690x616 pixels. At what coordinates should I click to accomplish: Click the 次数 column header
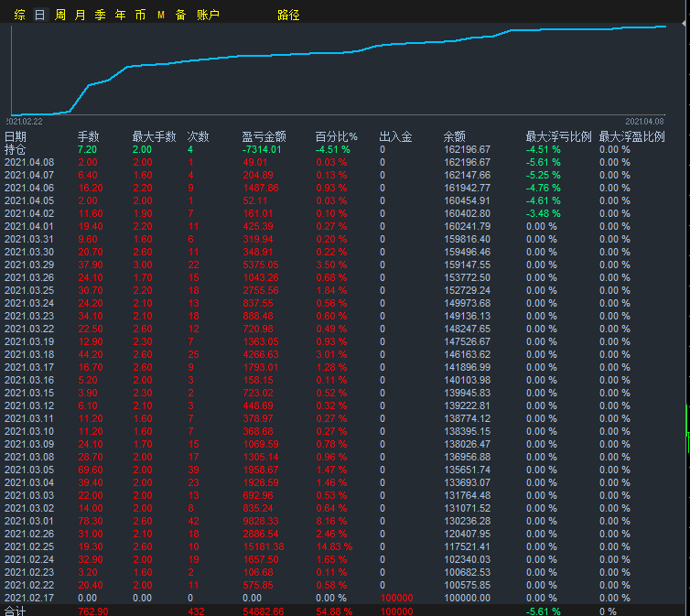point(198,136)
